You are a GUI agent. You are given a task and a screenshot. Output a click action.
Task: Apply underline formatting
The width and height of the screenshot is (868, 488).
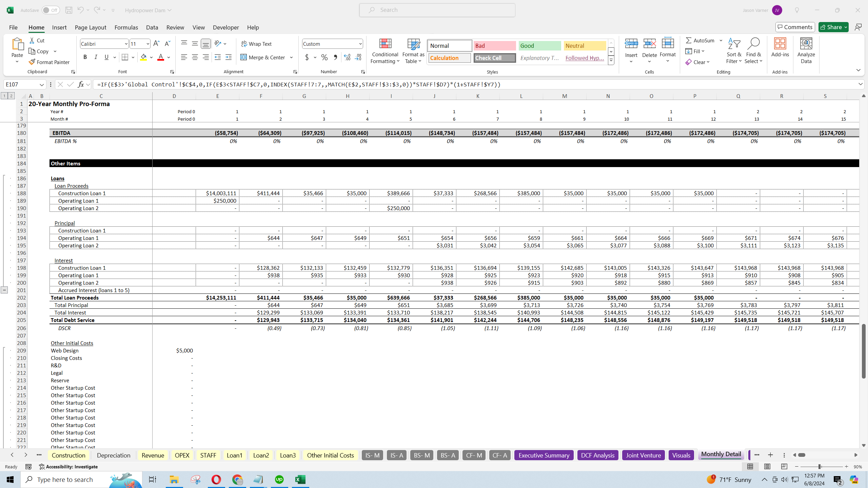click(106, 57)
